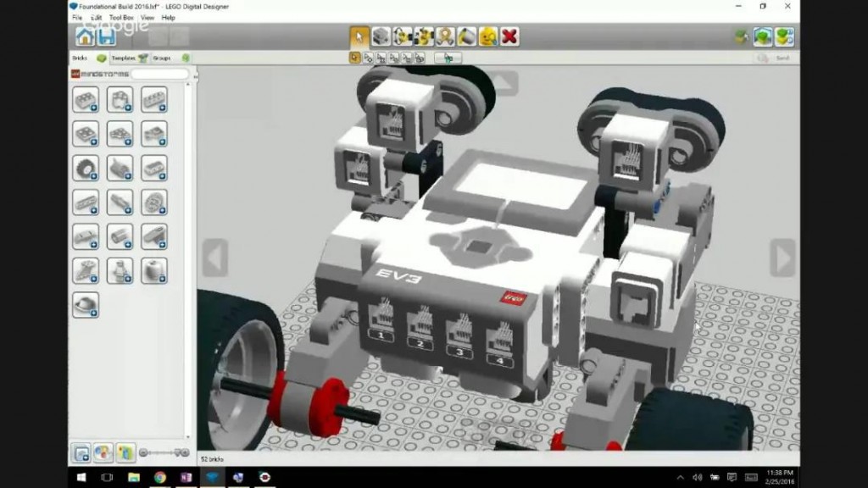Choose the Hinge tool
868x488 pixels.
403,37
